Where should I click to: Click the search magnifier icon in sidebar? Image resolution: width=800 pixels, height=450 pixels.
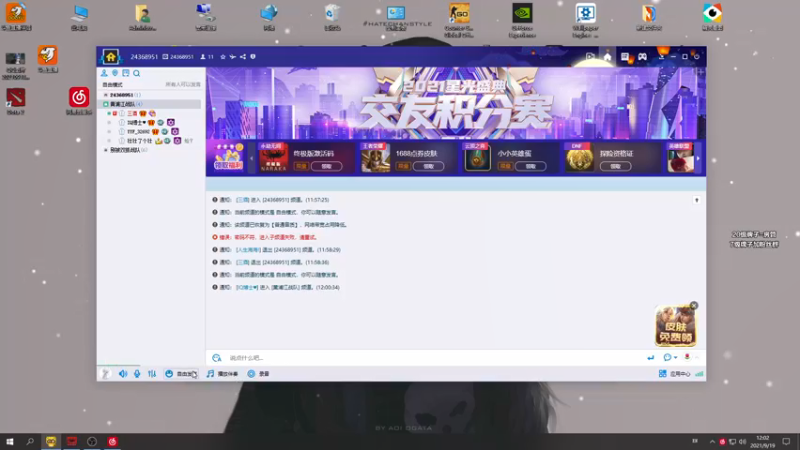coord(137,73)
